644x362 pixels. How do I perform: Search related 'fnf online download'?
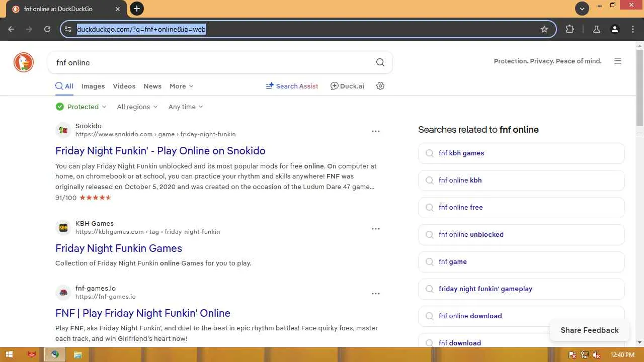click(x=521, y=316)
